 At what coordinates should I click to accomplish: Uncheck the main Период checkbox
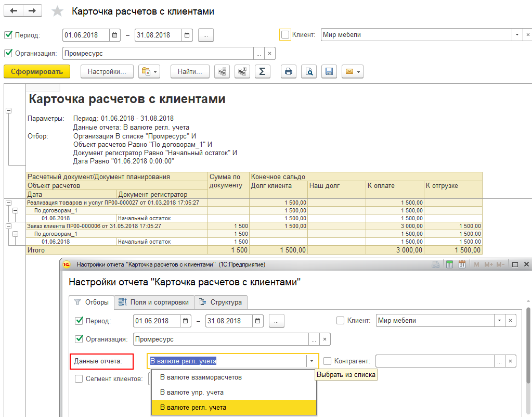pyautogui.click(x=8, y=35)
